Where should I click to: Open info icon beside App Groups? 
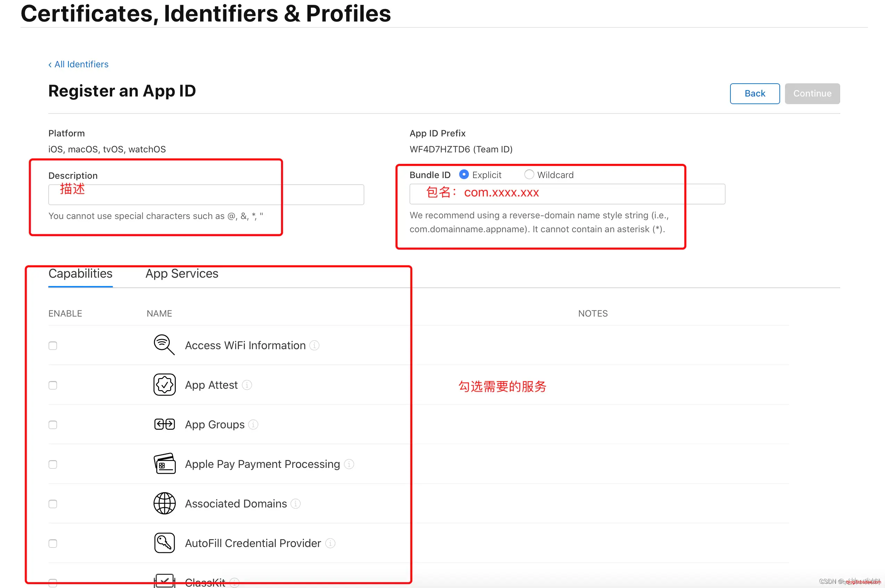[x=253, y=425]
